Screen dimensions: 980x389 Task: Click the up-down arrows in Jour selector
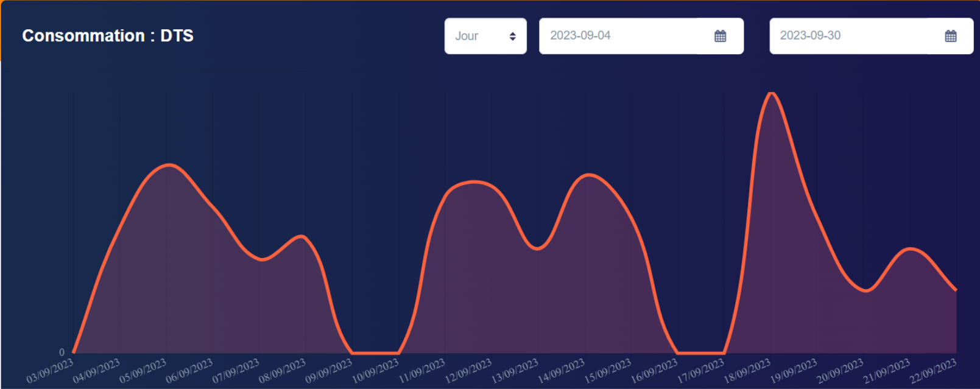pos(512,37)
